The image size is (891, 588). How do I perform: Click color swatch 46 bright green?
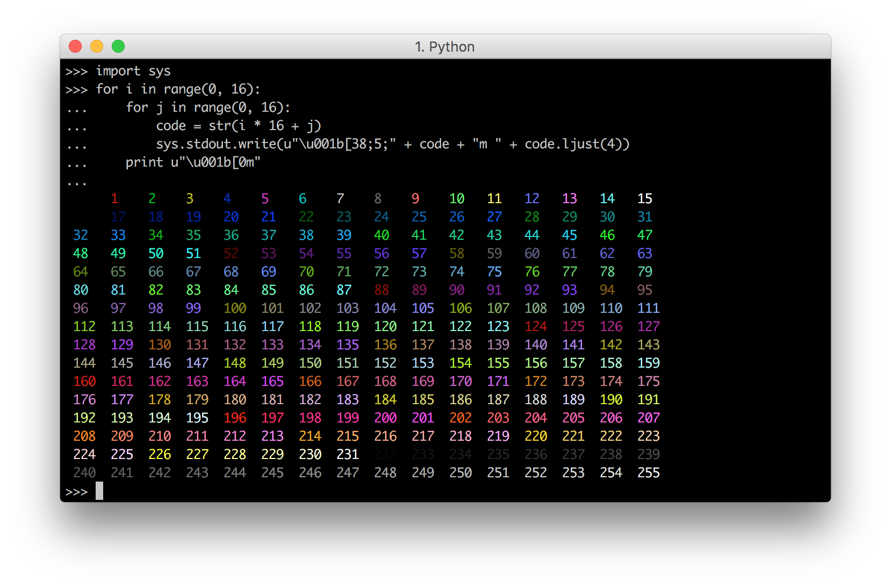(x=607, y=235)
